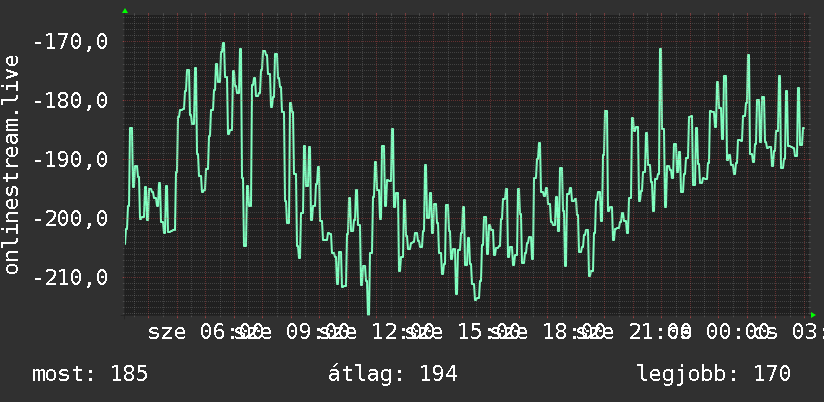This screenshot has width=824, height=402.
Task: Click the -200,0 axis label
Action: pyautogui.click(x=70, y=218)
